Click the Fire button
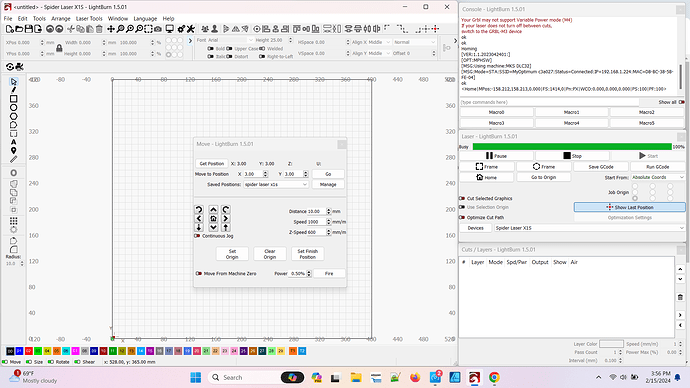Image resolution: width=690 pixels, height=388 pixels. pyautogui.click(x=329, y=274)
